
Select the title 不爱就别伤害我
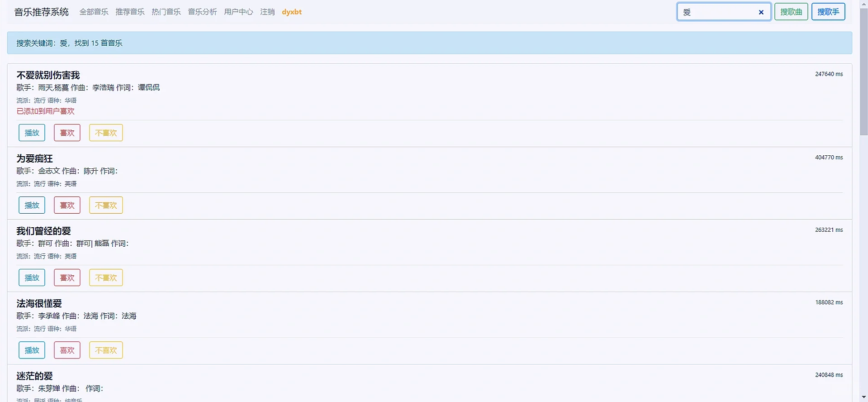click(48, 75)
